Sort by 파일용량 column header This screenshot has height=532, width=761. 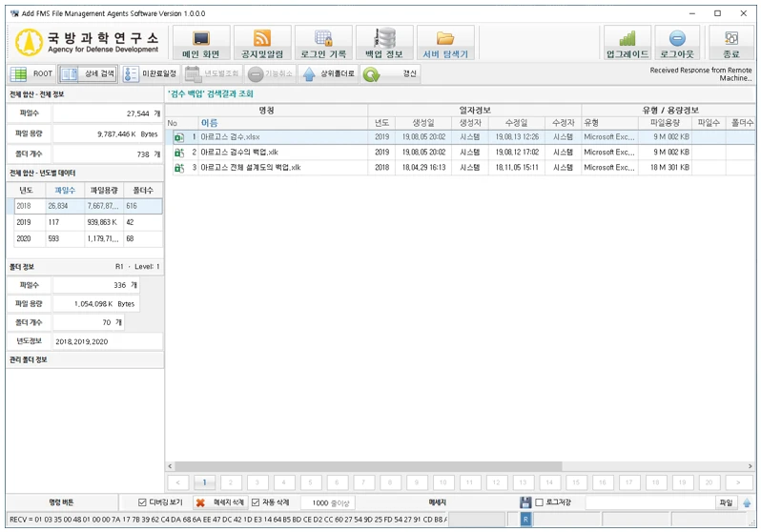[665, 123]
